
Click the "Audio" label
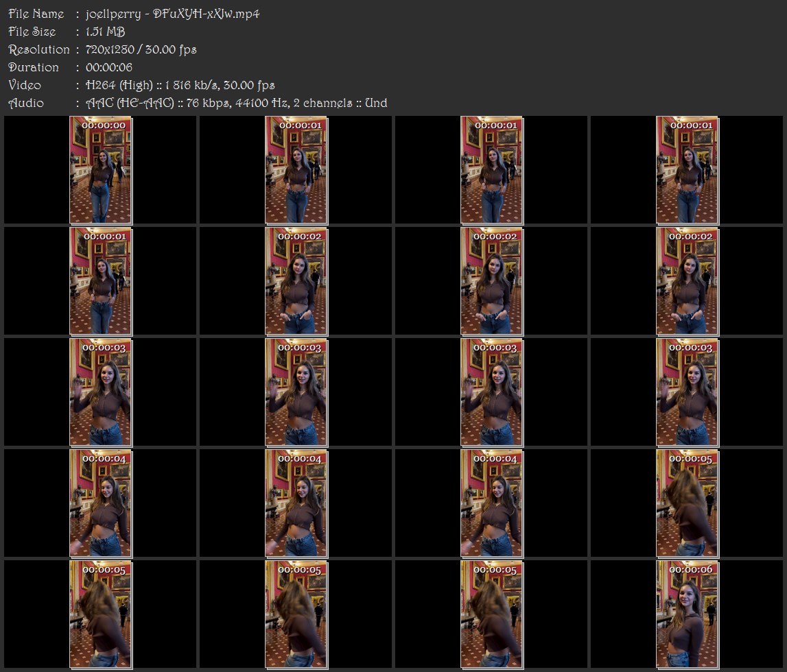tap(26, 103)
